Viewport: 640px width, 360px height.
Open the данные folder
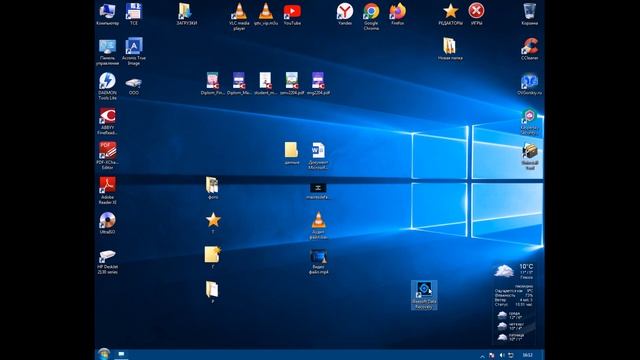[291, 153]
